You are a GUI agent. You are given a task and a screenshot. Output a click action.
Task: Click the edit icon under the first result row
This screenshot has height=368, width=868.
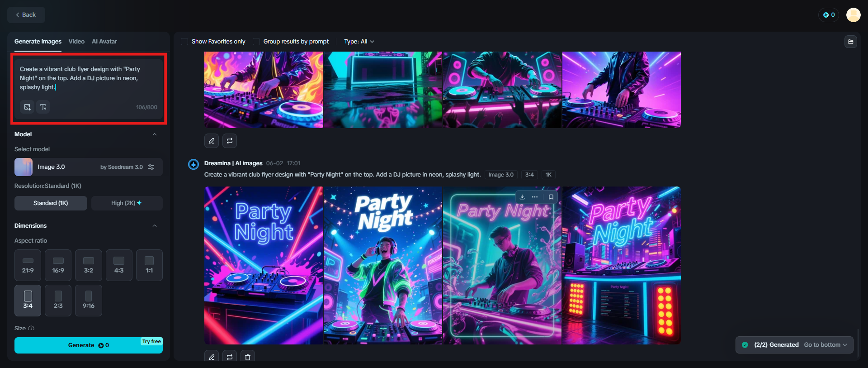pos(212,141)
